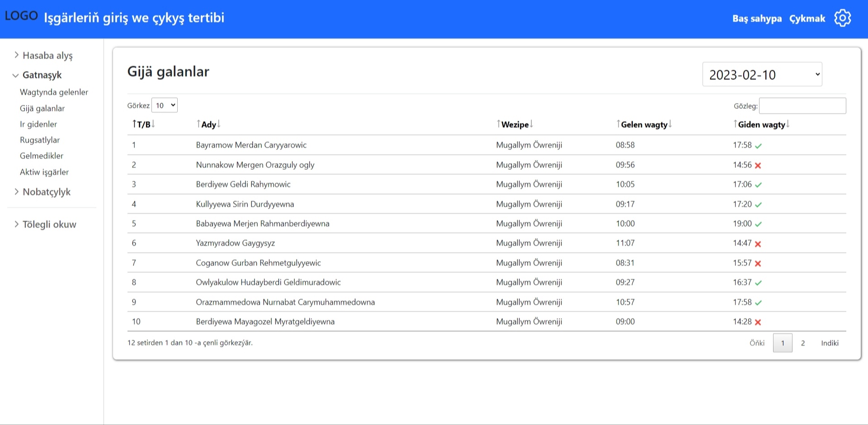Select Rugsatlylar from the sidebar menu
This screenshot has height=425, width=868.
[40, 140]
